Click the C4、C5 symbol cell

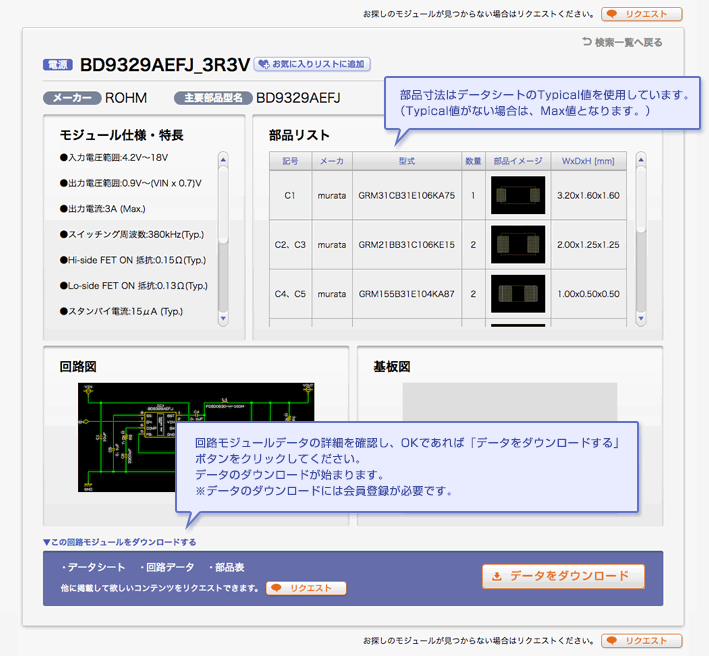click(290, 294)
